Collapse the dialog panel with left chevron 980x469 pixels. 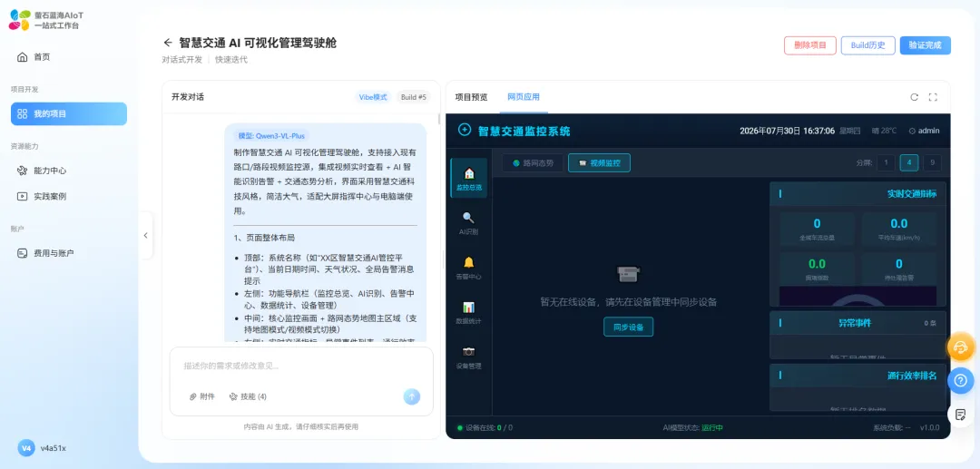click(x=145, y=236)
